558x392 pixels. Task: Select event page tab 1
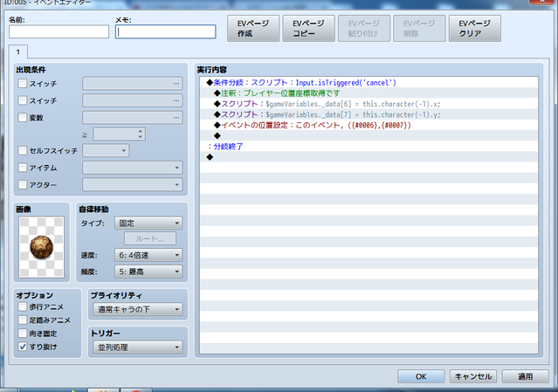click(17, 52)
